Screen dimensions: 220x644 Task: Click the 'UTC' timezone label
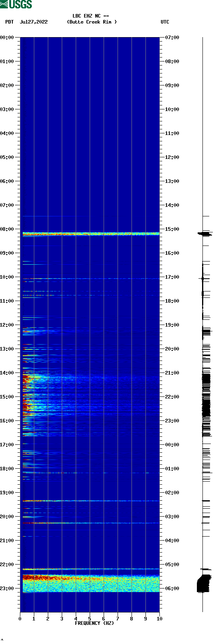[165, 22]
